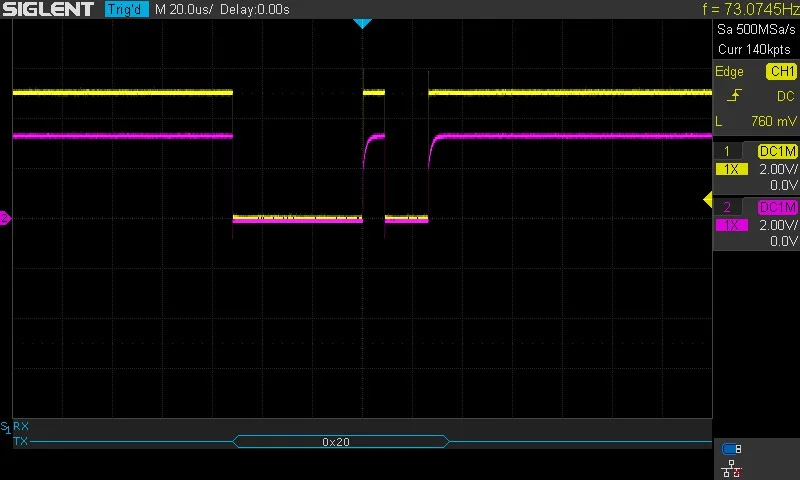Click the channel 1 DC1M coupling badge
The image size is (800, 480).
point(777,151)
